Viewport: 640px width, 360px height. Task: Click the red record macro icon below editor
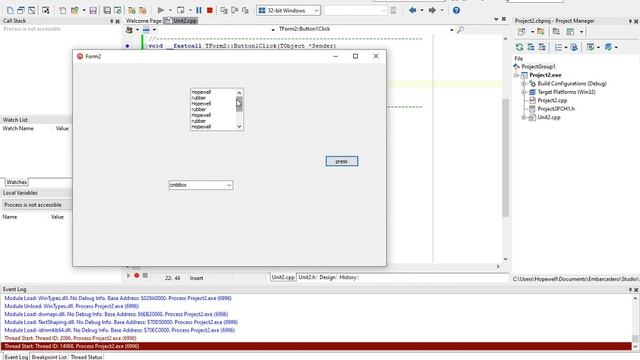[137, 276]
